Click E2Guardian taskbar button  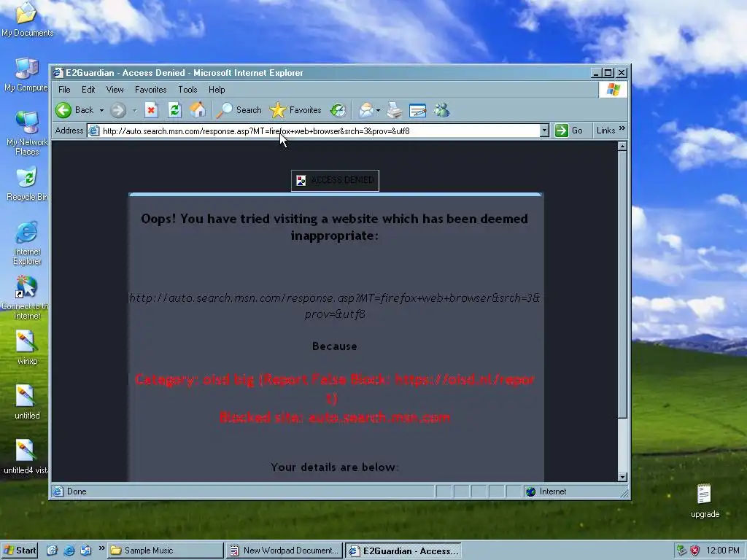[x=403, y=551]
